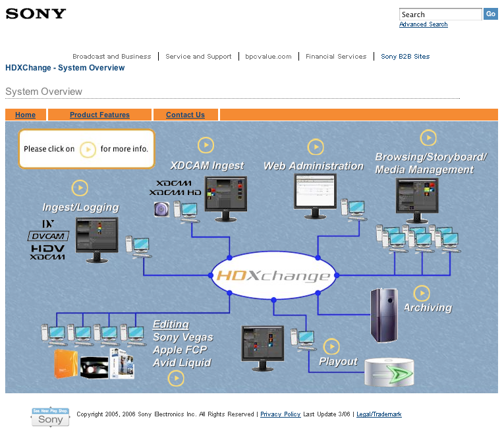The image size is (504, 442).
Task: Open Broadcast and Business navigation item
Action: (x=112, y=57)
